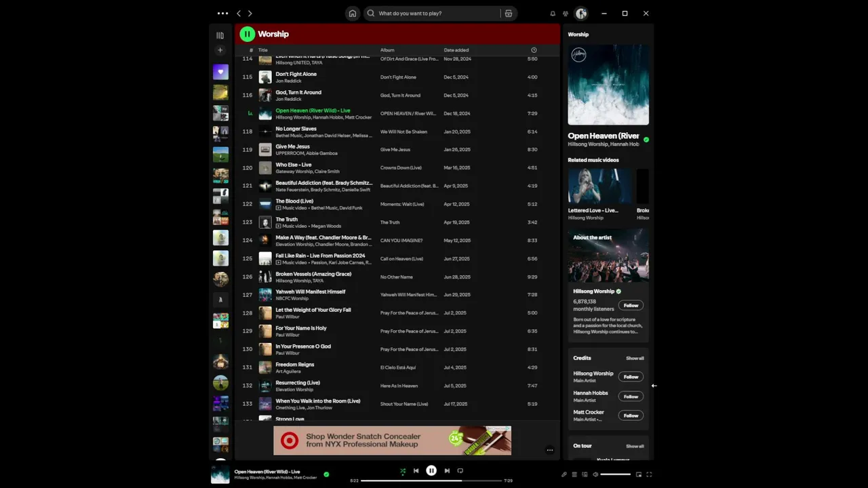This screenshot has width=868, height=488.
Task: Open Liked Songs in the sidebar
Action: pyautogui.click(x=220, y=72)
